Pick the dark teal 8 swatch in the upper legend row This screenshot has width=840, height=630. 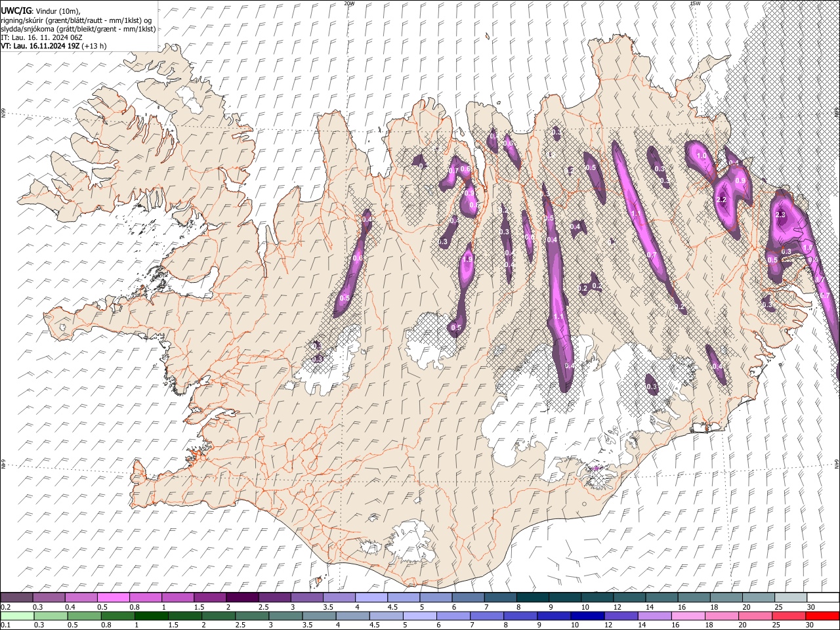point(532,598)
